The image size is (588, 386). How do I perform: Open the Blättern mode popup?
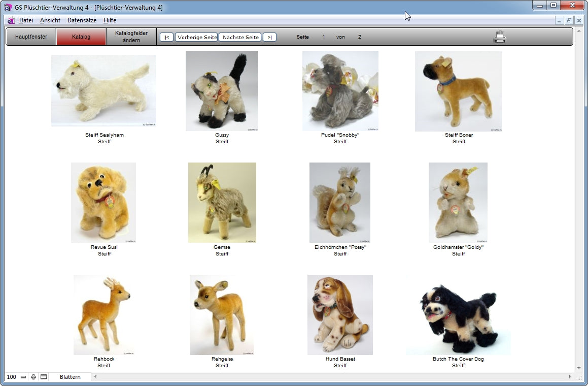(70, 377)
